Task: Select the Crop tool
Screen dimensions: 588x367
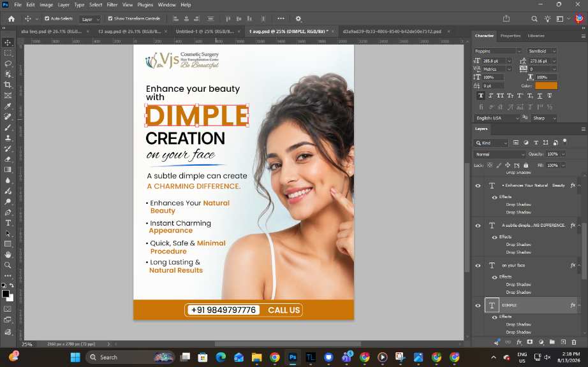Action: click(8, 85)
